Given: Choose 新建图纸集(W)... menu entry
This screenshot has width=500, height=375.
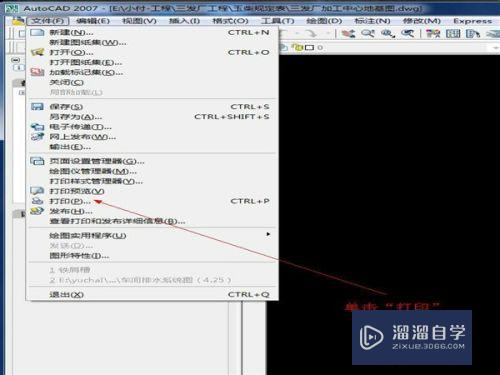Looking at the screenshot, I should click(x=152, y=43).
